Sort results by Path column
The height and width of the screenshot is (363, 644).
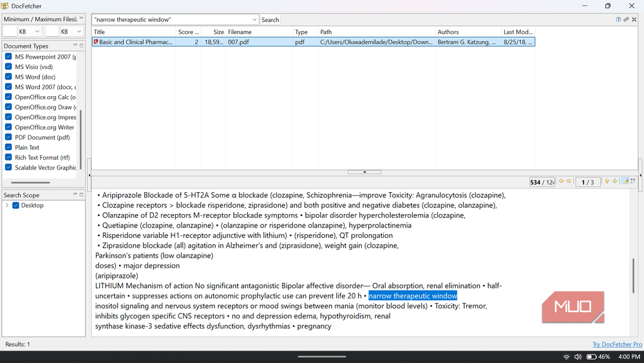tap(377, 32)
